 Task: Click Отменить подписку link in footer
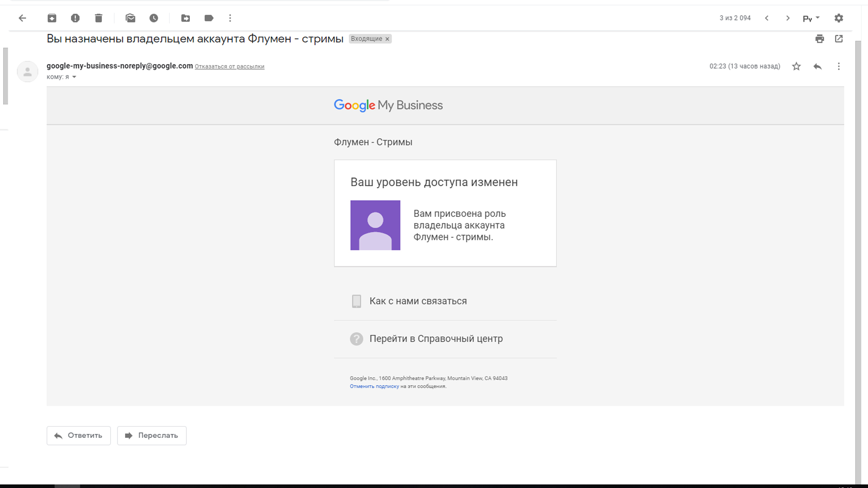pos(374,386)
